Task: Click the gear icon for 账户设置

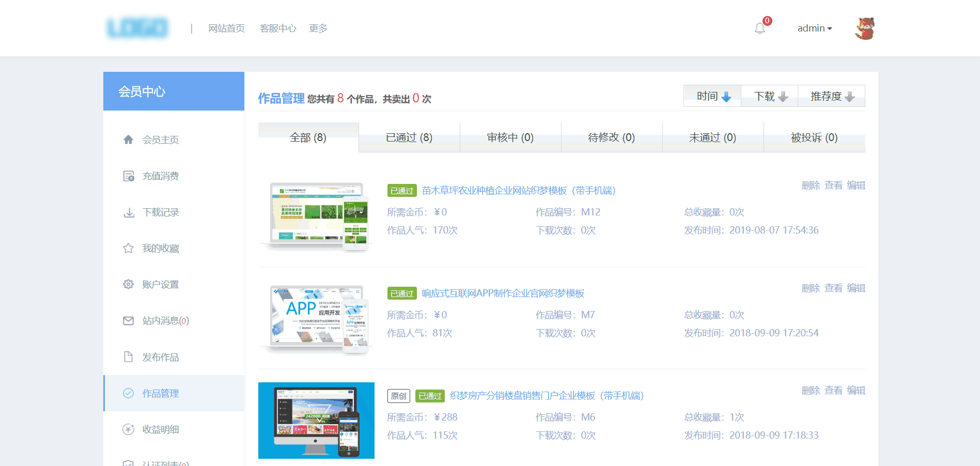Action: click(x=129, y=285)
